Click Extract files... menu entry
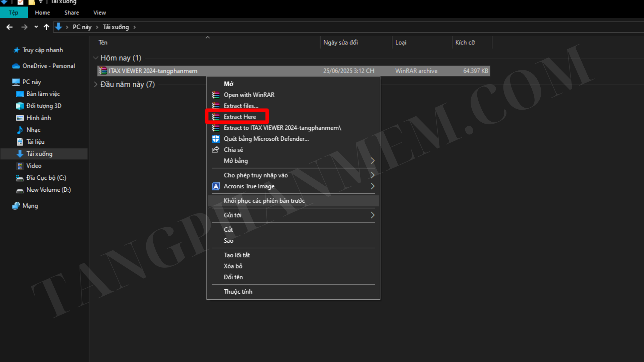This screenshot has height=362, width=644. [x=241, y=106]
